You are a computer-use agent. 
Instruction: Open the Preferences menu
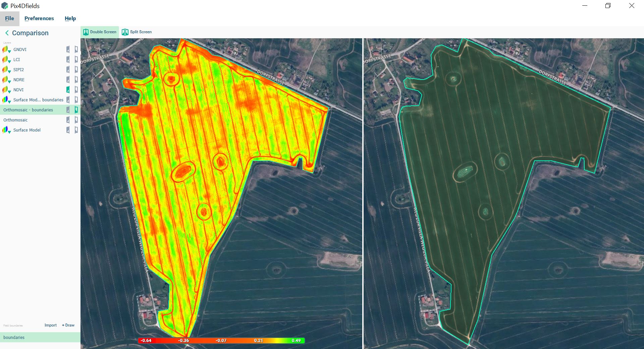click(x=39, y=18)
